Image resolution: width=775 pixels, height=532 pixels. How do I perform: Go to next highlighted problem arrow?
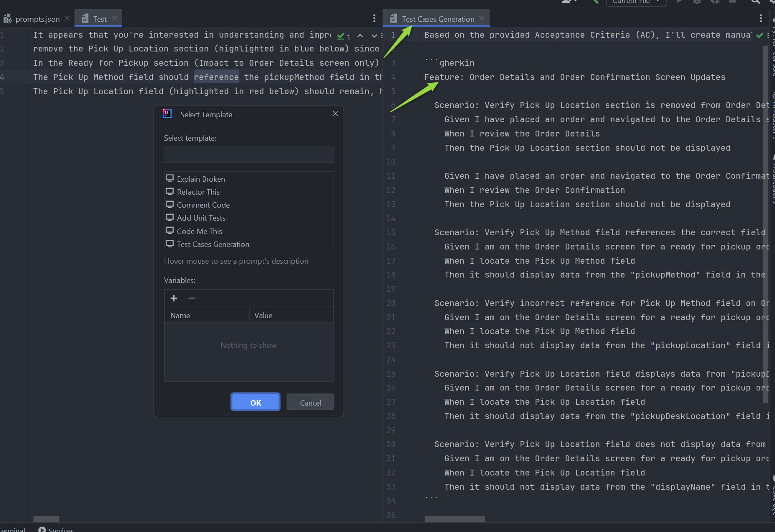coord(374,36)
